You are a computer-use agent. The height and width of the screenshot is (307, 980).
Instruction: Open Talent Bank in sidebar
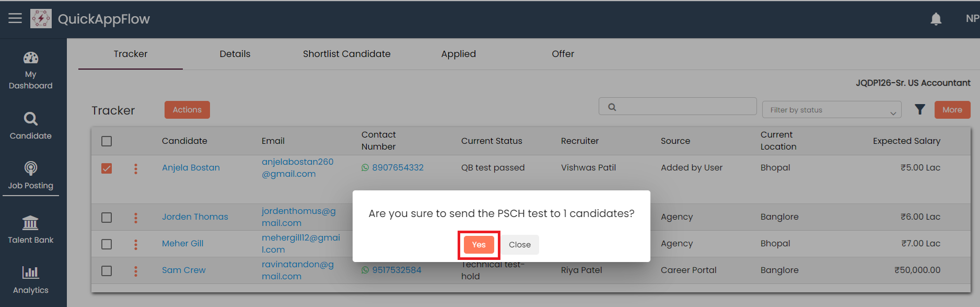tap(31, 230)
